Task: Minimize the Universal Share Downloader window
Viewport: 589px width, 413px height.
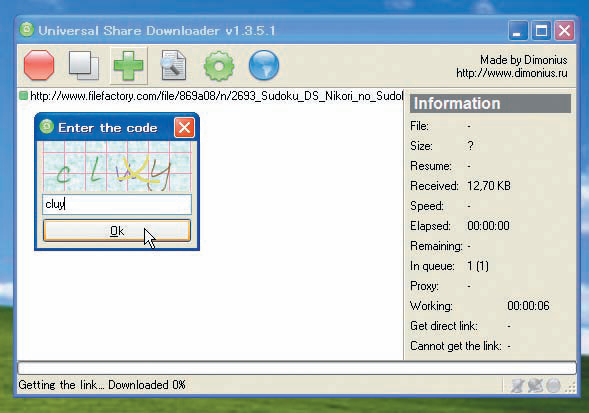Action: (x=518, y=30)
